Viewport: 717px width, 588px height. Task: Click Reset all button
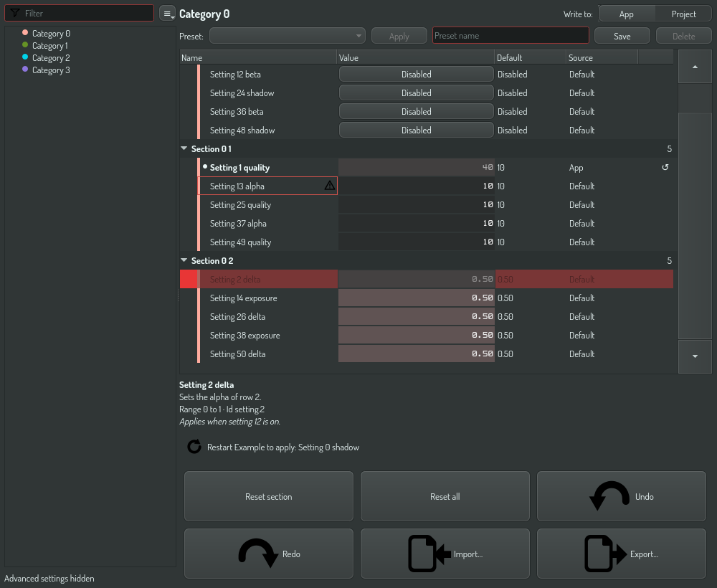[445, 496]
